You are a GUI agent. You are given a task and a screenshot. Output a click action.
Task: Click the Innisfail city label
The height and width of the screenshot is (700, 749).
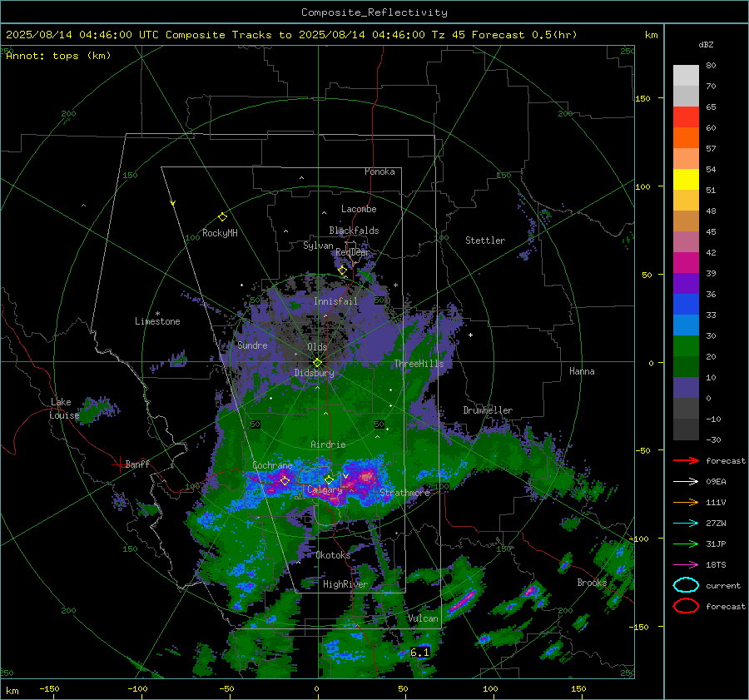tap(335, 301)
